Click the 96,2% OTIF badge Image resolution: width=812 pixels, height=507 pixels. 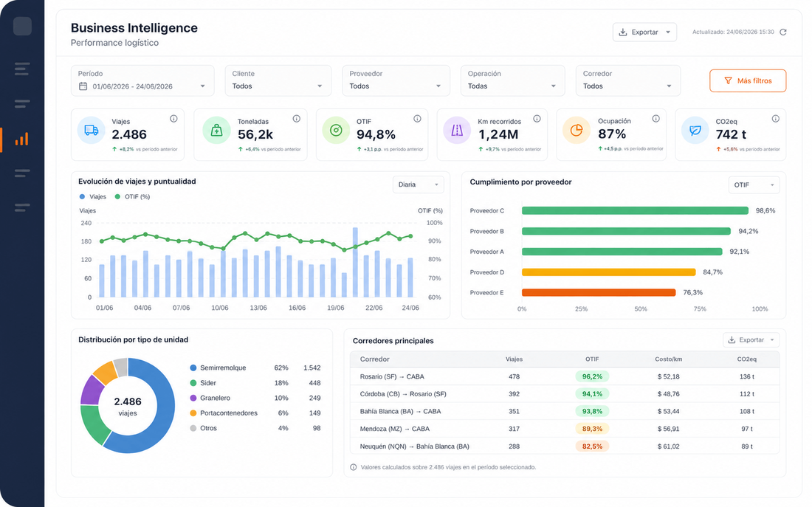tap(592, 376)
